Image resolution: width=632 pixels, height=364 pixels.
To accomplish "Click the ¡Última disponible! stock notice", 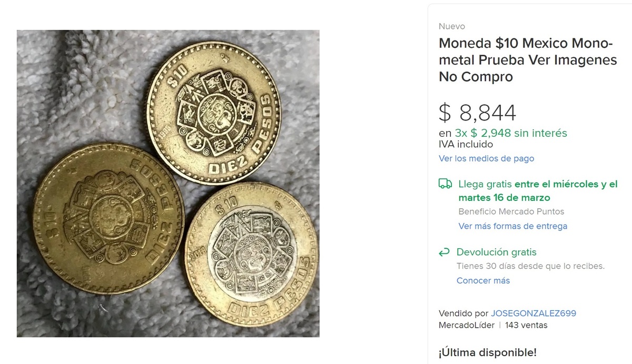I will point(487,352).
